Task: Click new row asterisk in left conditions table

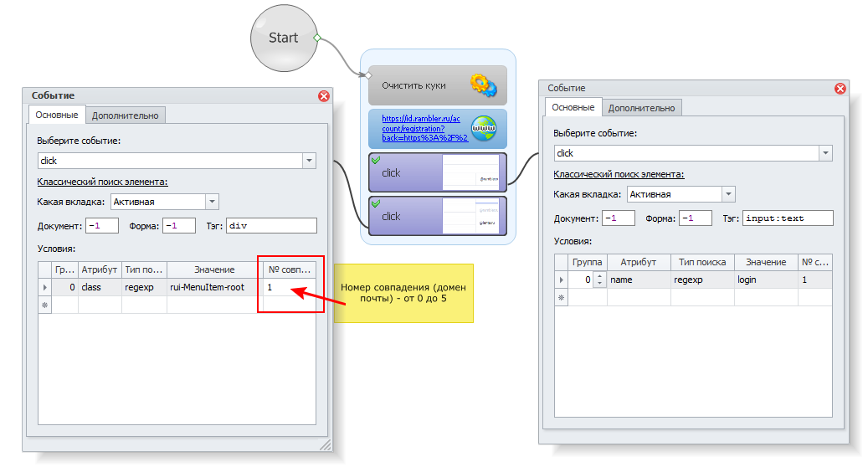Action: coord(45,305)
